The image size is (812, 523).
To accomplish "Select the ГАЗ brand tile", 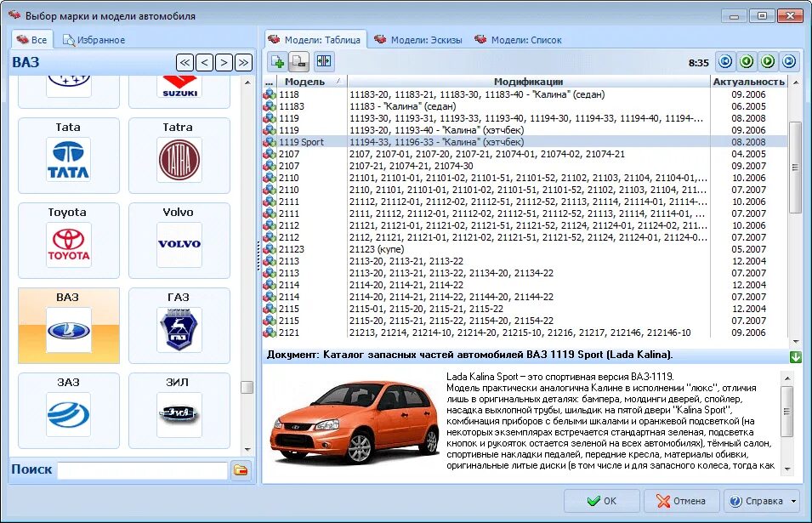I will click(178, 327).
